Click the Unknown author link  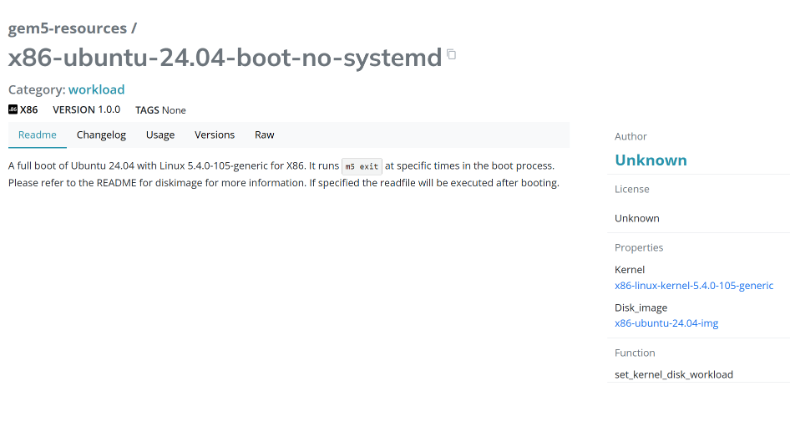point(650,160)
